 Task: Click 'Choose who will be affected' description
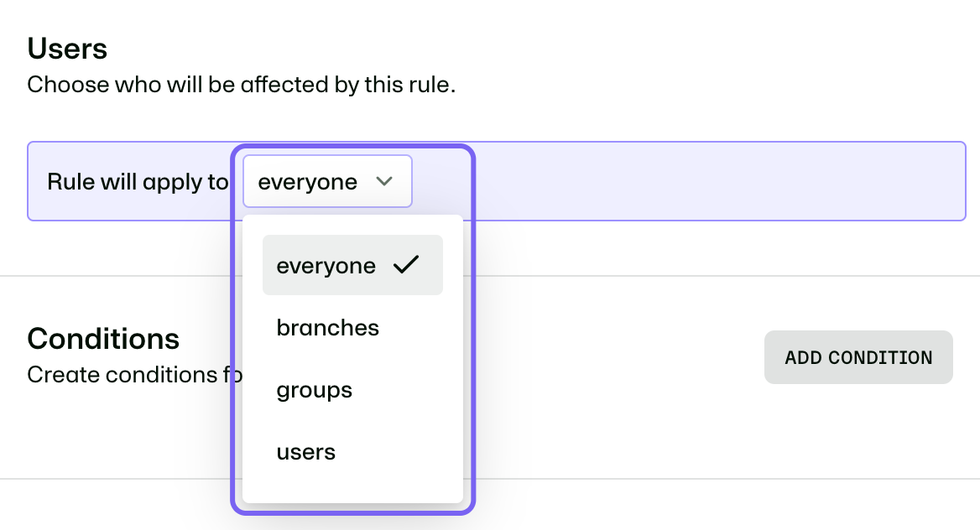pyautogui.click(x=242, y=85)
